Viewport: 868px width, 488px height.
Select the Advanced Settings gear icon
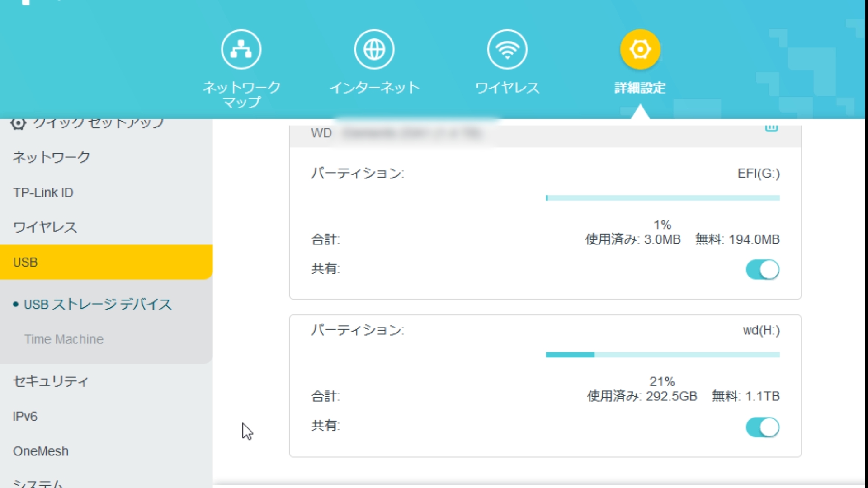(640, 49)
